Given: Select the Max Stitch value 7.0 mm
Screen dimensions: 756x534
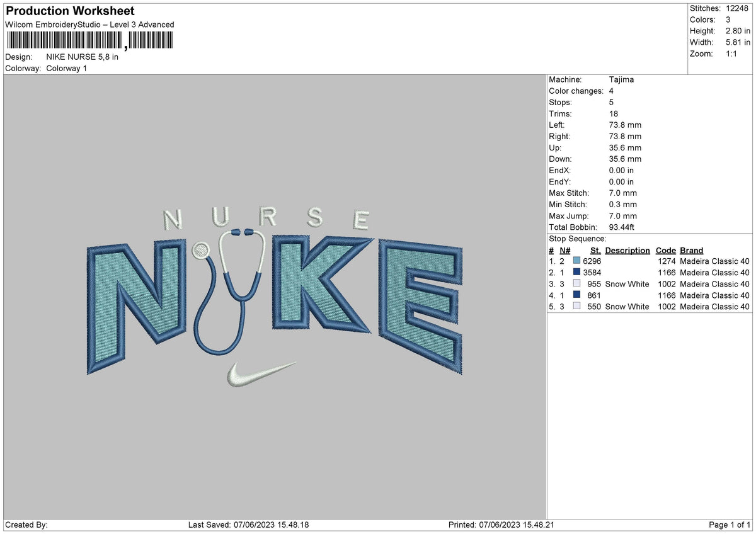Looking at the screenshot, I should coord(623,193).
